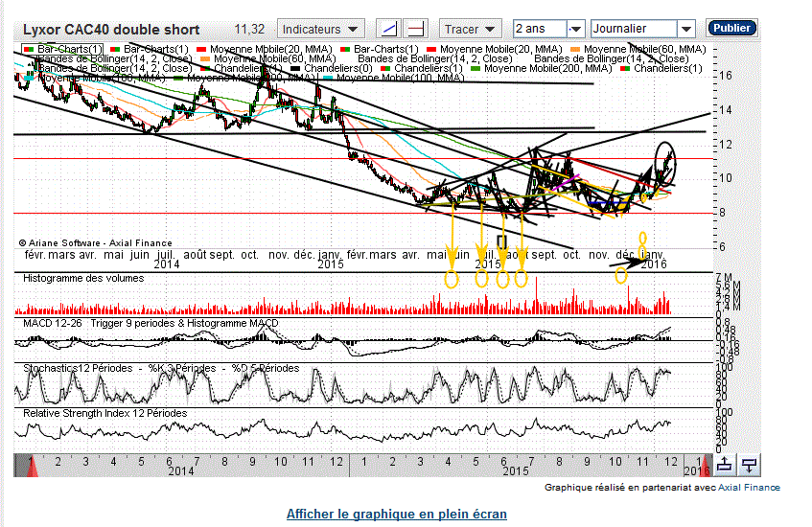Click the right red timeline range marker

(706, 466)
